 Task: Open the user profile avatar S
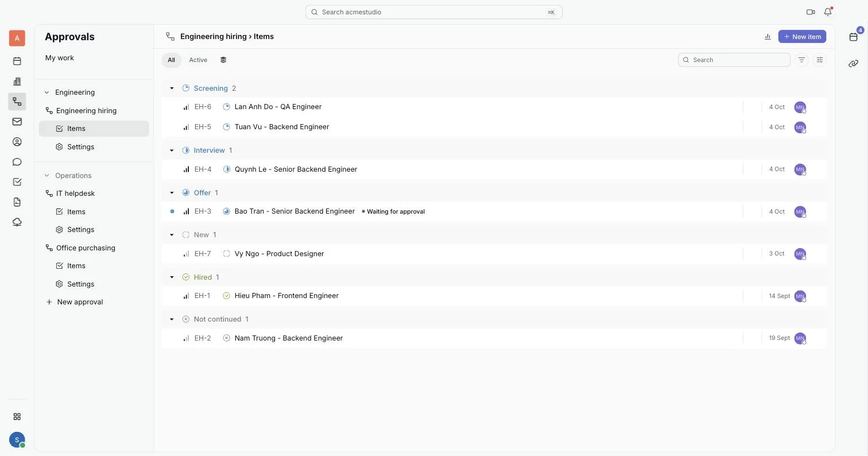click(x=17, y=440)
